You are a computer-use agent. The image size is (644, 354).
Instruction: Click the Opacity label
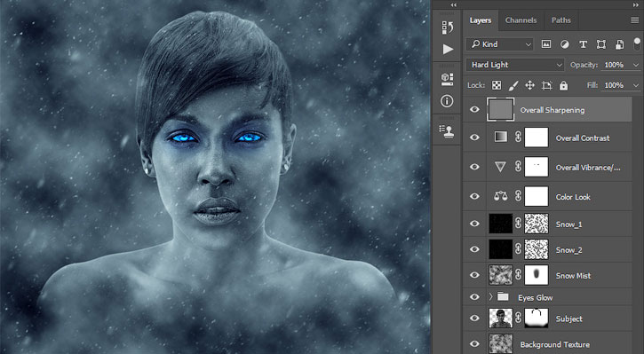pyautogui.click(x=584, y=65)
